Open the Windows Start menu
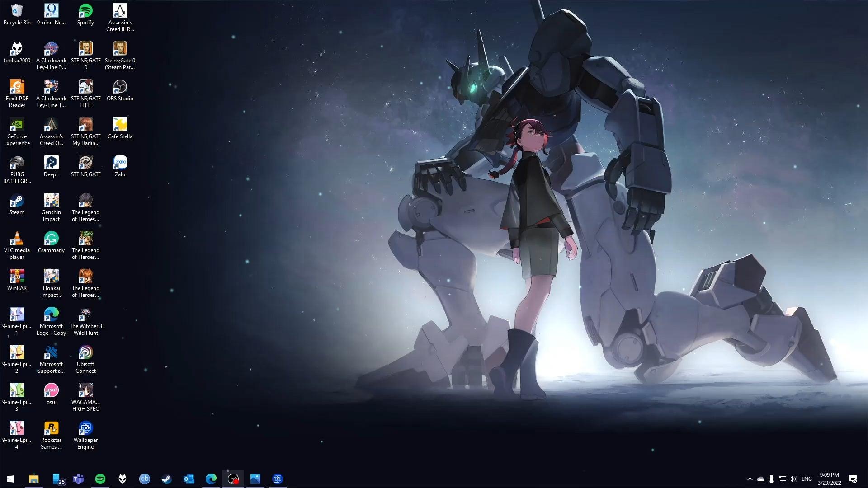 coord(11,479)
